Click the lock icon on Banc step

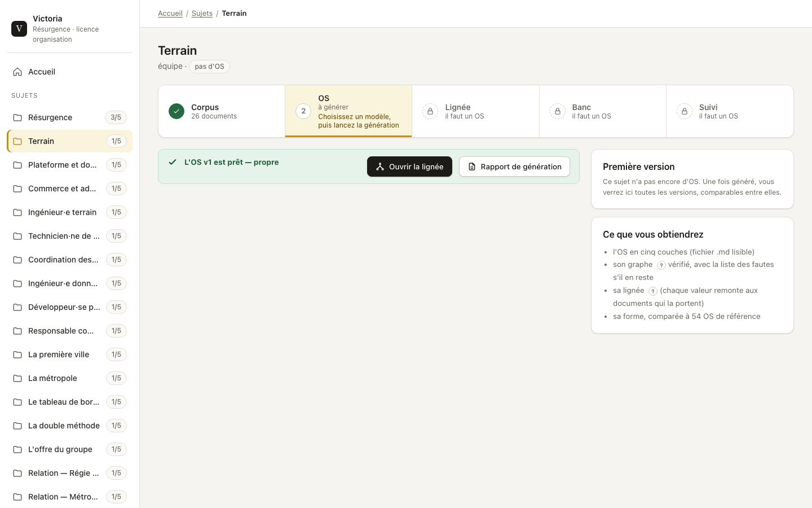coord(558,111)
